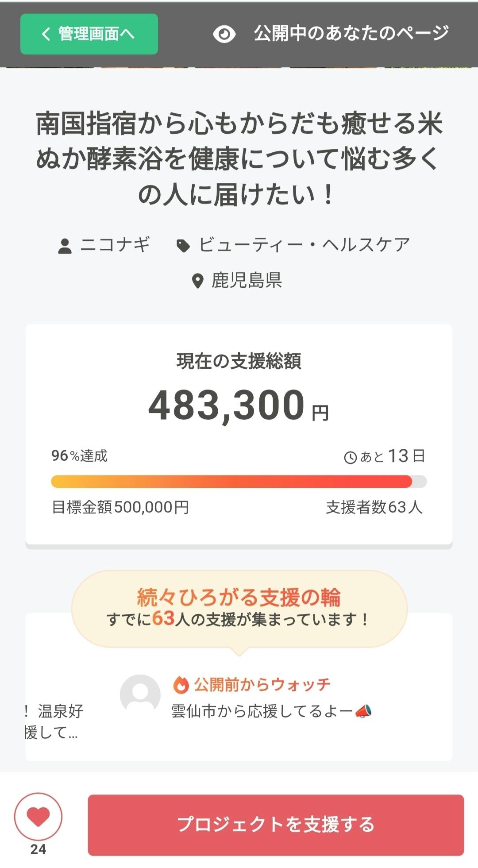Click the location pin icon
This screenshot has width=478, height=868.
coord(197,281)
